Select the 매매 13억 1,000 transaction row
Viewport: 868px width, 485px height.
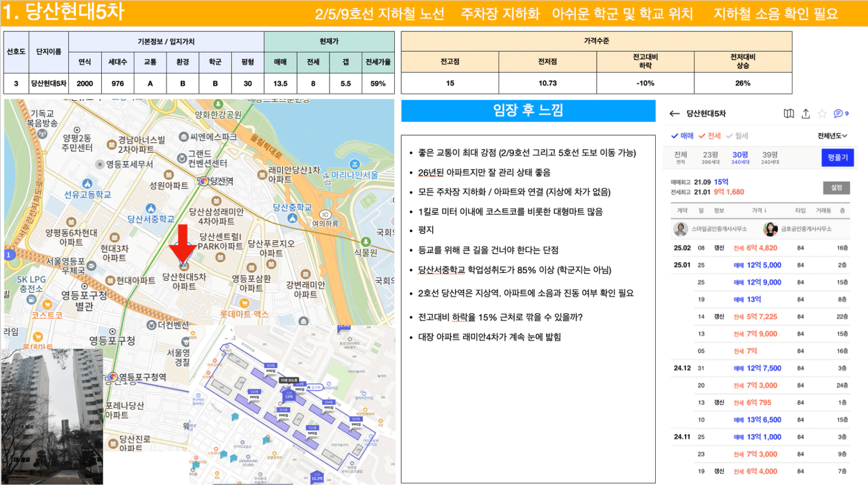tap(760, 436)
